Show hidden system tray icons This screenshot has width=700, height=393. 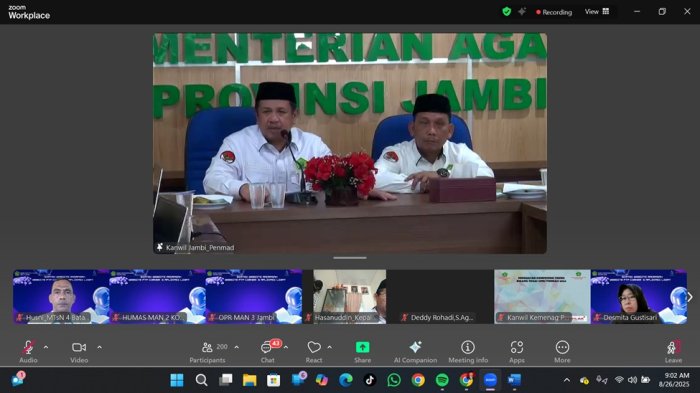coord(567,380)
